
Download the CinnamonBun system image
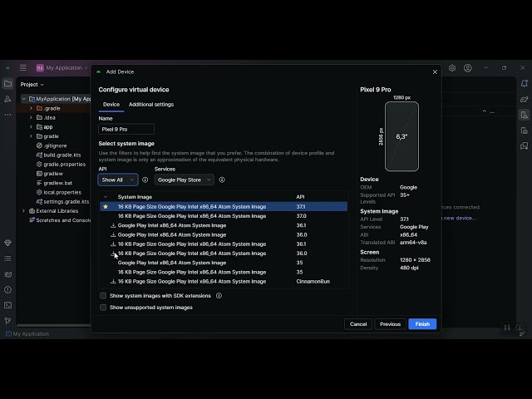click(x=113, y=281)
